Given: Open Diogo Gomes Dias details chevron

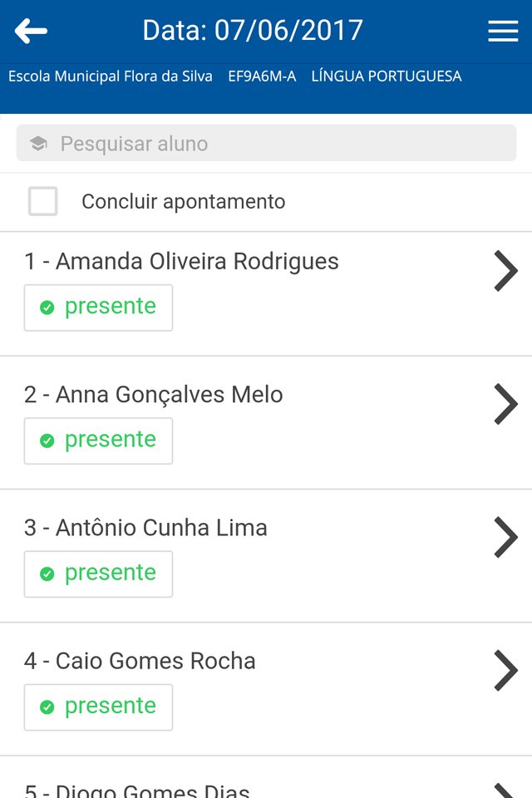Looking at the screenshot, I should click(x=505, y=790).
